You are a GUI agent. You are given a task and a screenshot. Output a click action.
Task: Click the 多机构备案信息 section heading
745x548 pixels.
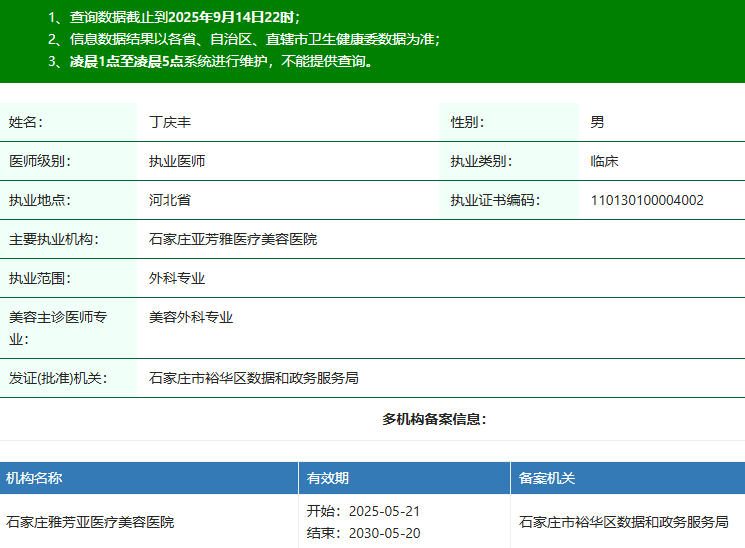pos(434,419)
